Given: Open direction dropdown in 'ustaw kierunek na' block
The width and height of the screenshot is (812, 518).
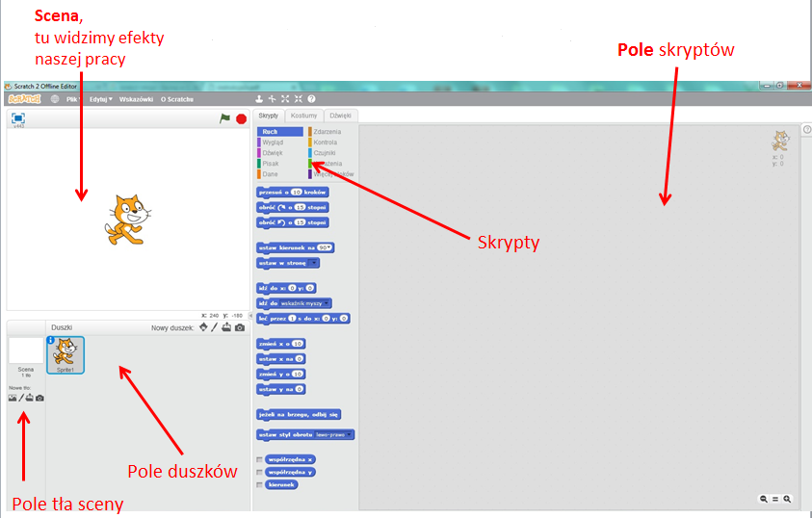Looking at the screenshot, I should coord(326,247).
